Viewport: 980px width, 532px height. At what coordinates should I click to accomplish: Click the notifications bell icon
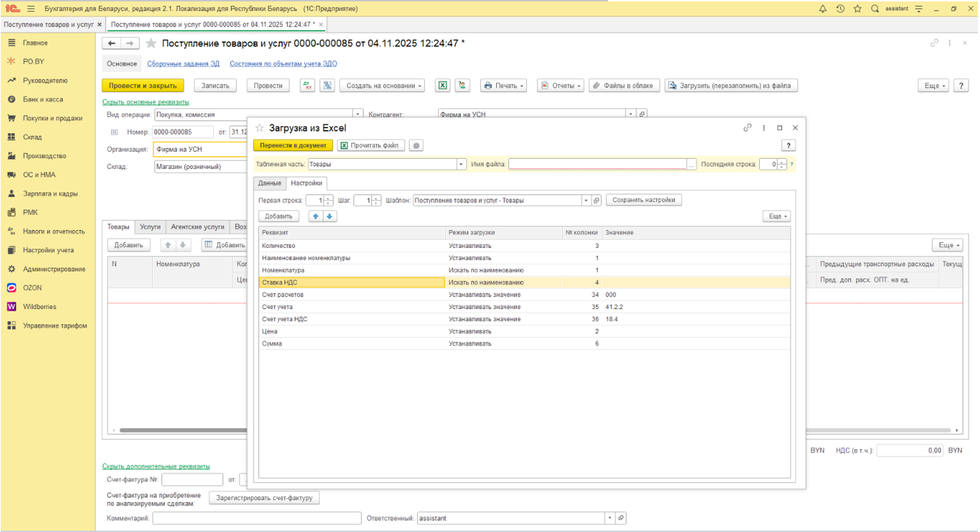(x=822, y=9)
